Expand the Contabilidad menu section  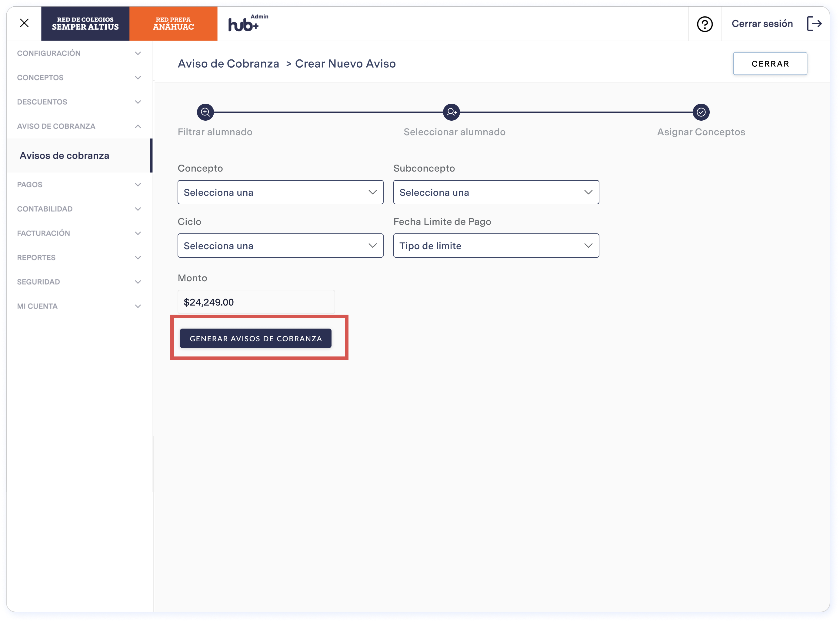[x=79, y=209]
